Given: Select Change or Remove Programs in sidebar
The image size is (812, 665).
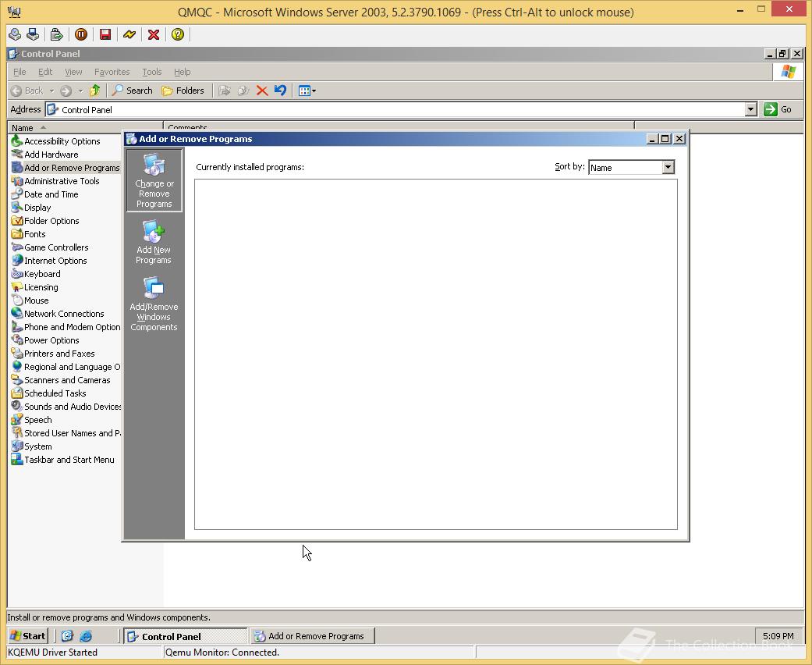Looking at the screenshot, I should tap(154, 180).
